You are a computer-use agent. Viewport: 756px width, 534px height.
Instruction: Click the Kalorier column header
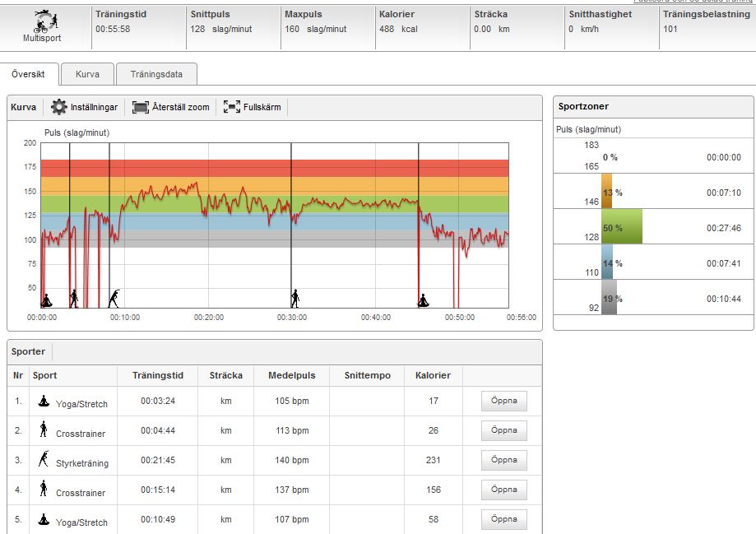[x=433, y=375]
